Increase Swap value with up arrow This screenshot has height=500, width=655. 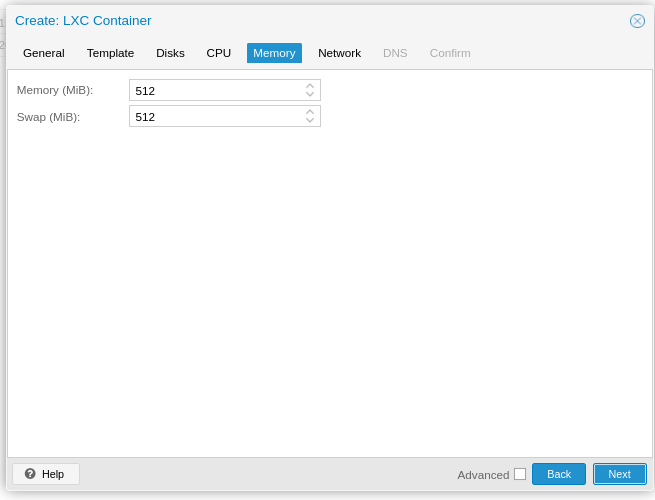(310, 112)
